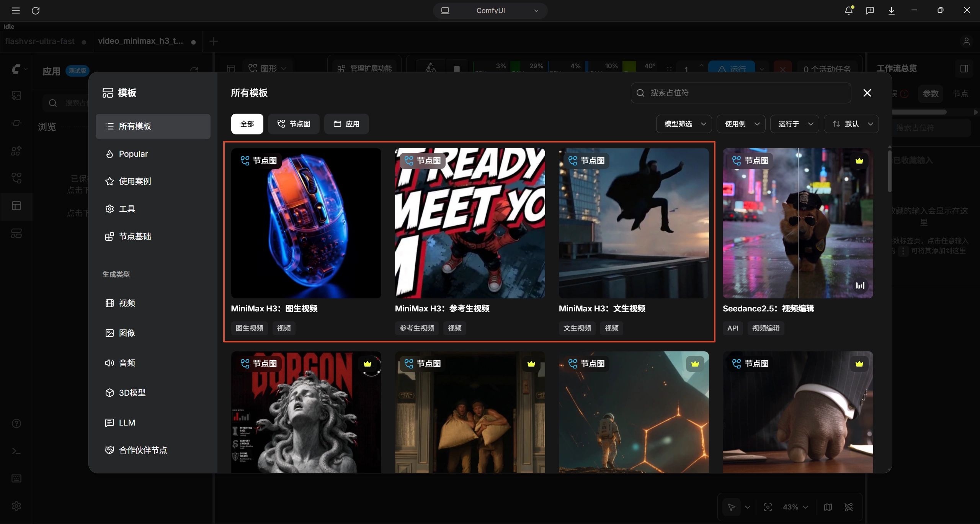Image resolution: width=980 pixels, height=524 pixels.
Task: Open the MiniMax H3：参考生视频 comic thumbnail
Action: [x=470, y=223]
